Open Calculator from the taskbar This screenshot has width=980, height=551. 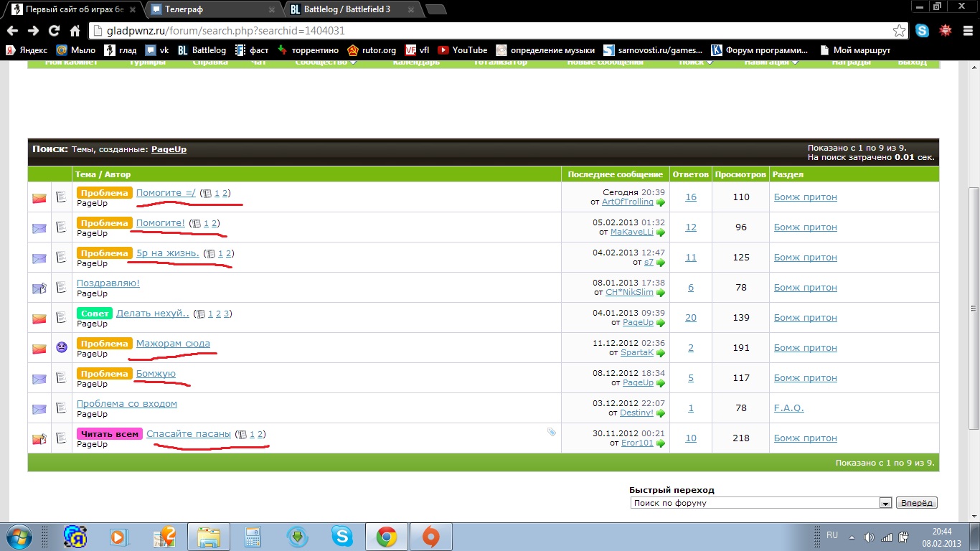point(253,537)
